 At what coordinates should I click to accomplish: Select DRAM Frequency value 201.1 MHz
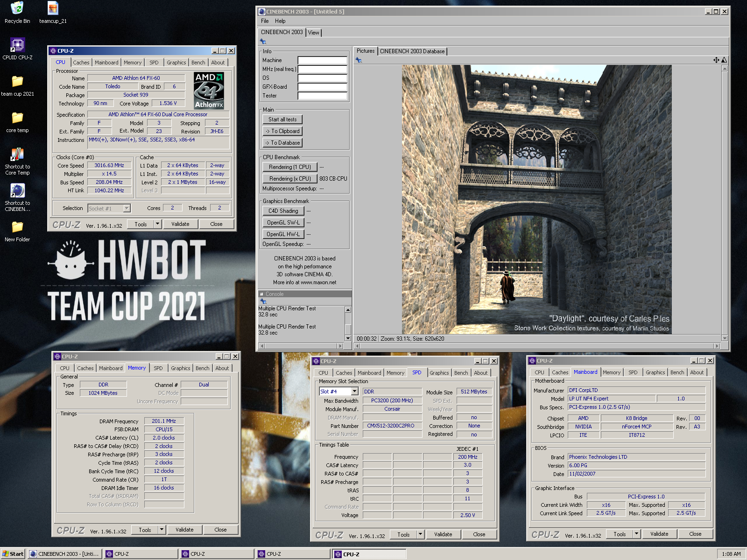tap(164, 421)
